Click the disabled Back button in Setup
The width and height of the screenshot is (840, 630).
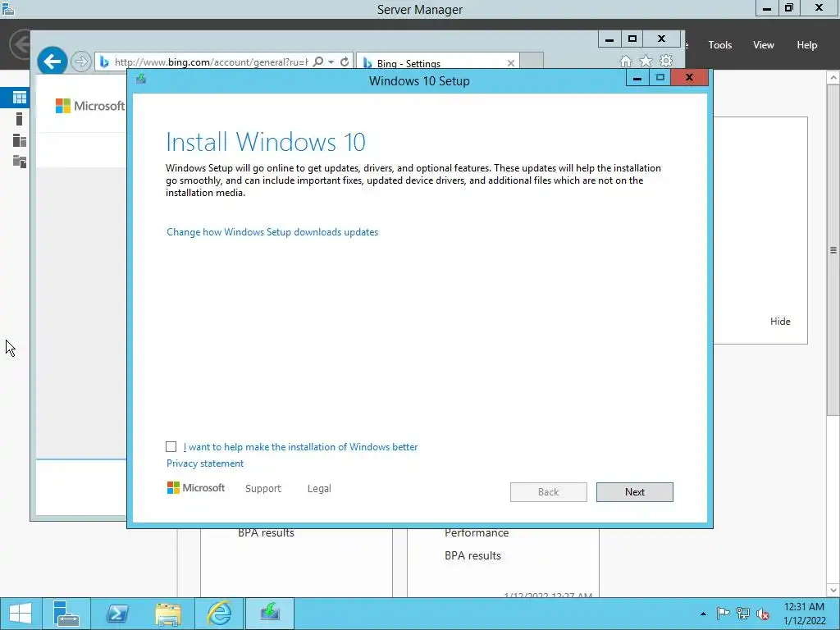(x=548, y=492)
